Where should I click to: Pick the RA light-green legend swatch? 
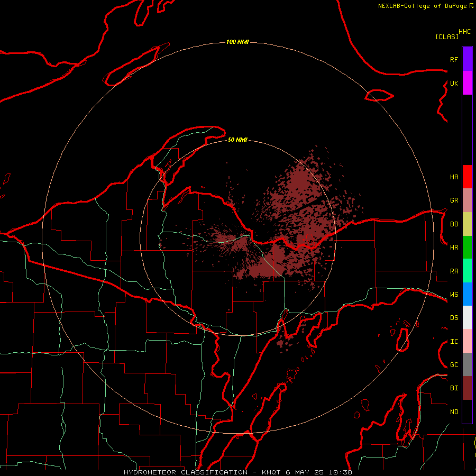(467, 271)
